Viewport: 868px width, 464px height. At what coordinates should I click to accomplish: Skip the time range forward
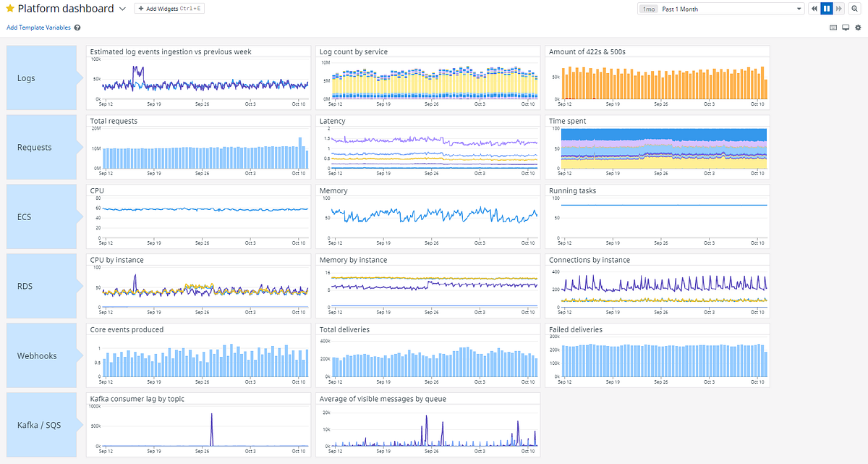tap(838, 8)
